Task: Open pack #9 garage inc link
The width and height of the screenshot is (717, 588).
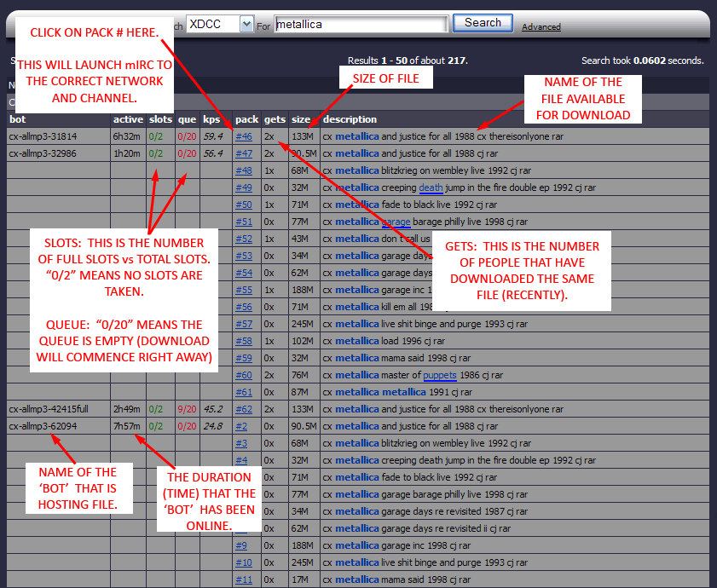Action: pos(241,545)
